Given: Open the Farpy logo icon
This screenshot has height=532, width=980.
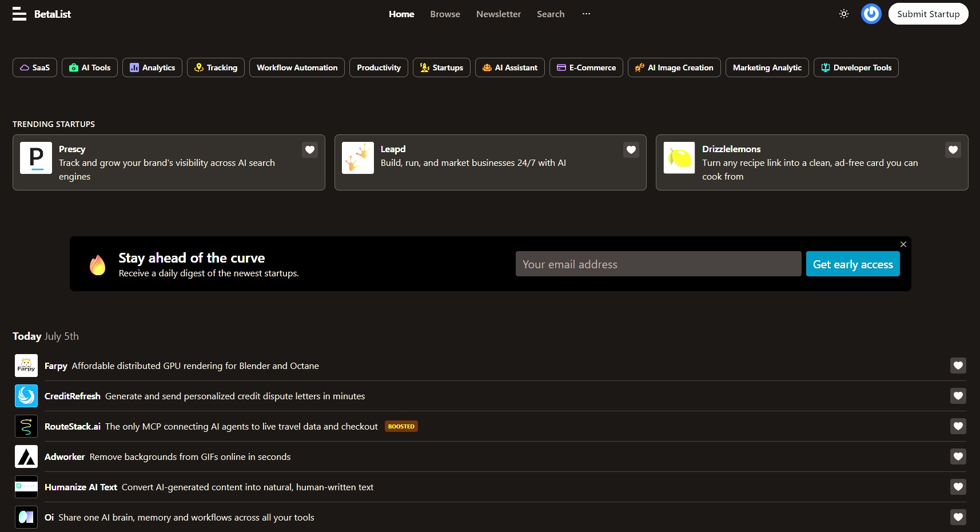Looking at the screenshot, I should [26, 366].
